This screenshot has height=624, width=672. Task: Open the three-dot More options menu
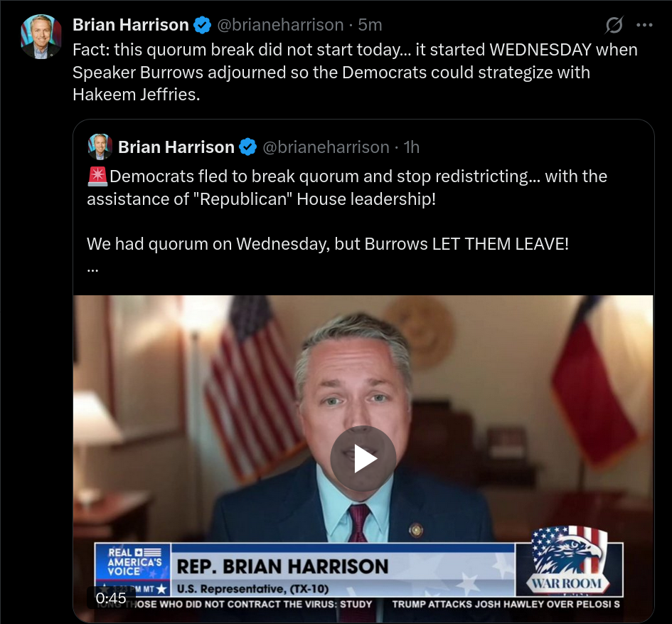coord(644,25)
